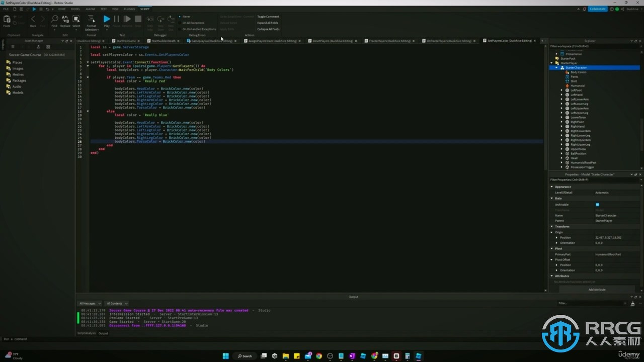Click the Toggle Comment action

[268, 17]
